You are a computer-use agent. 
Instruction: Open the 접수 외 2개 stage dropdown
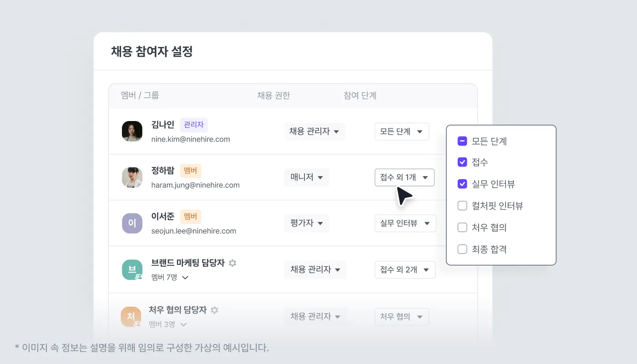click(x=405, y=270)
